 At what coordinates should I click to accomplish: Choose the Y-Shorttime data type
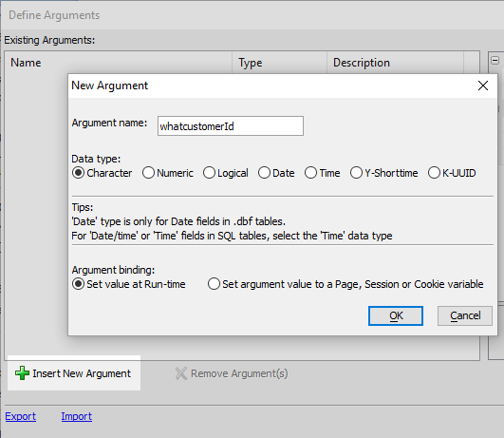click(x=356, y=173)
